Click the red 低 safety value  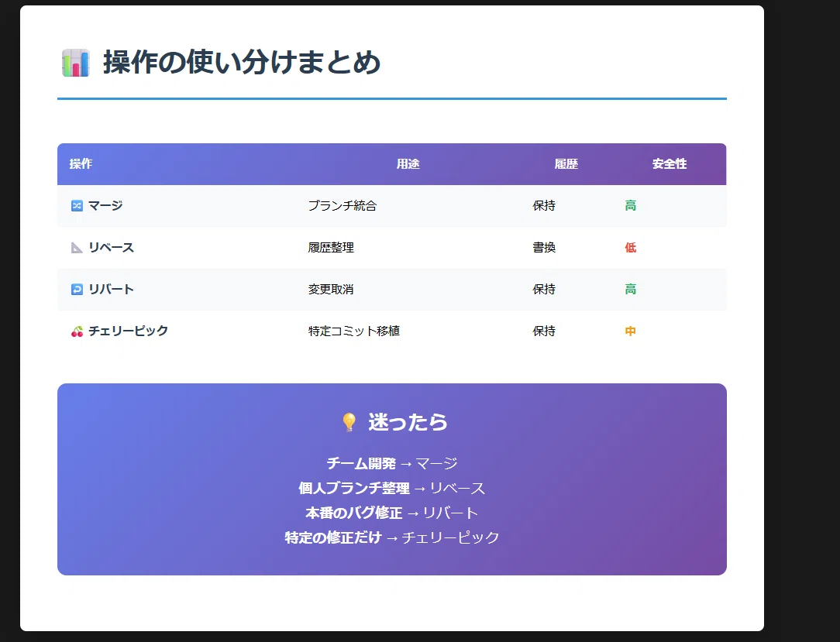[x=631, y=247]
